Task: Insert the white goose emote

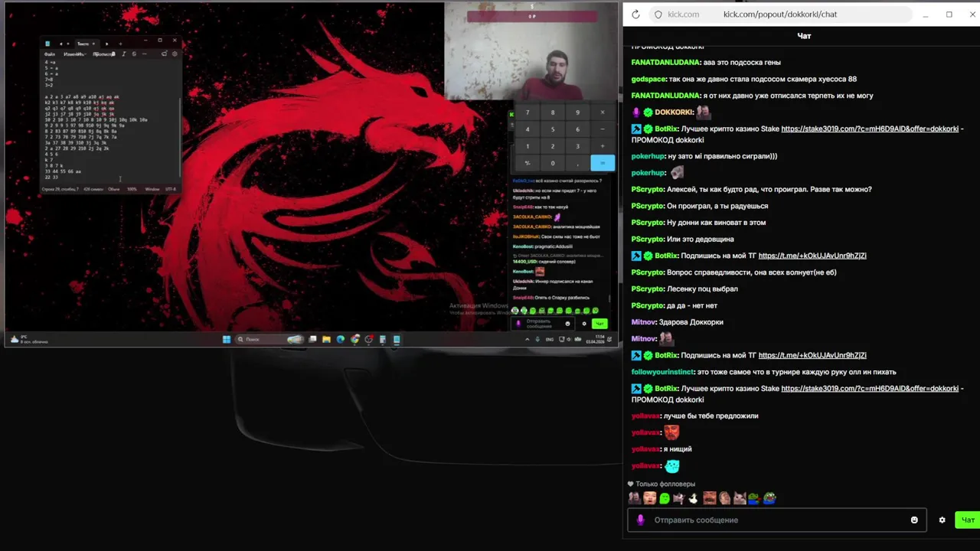Action: click(x=693, y=498)
